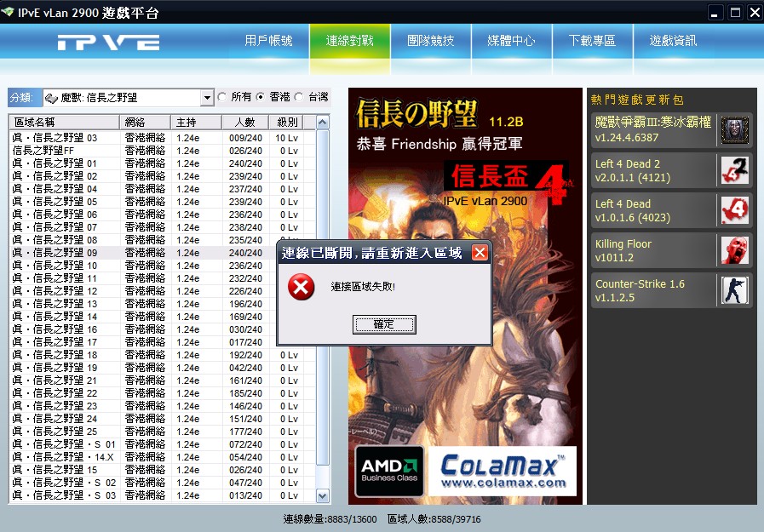Viewport: 764px width, 532px height.
Task: Select room 真·信長之野望 13
Action: (x=143, y=304)
